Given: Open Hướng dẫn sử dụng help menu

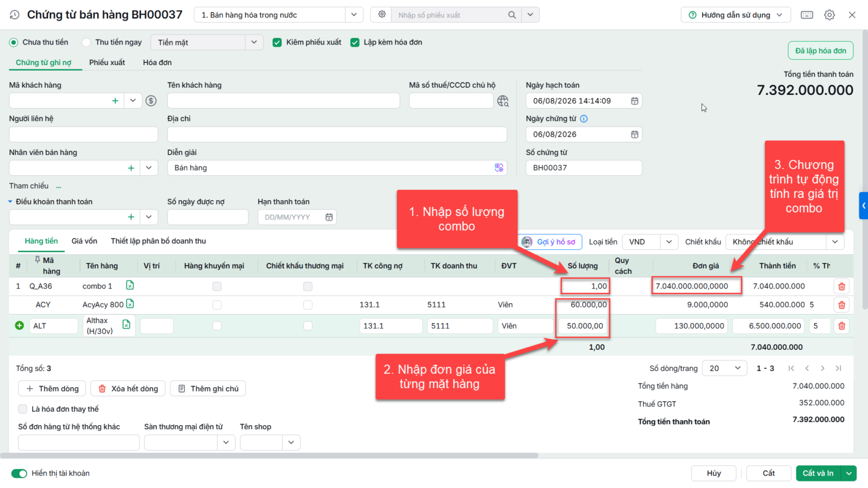Looking at the screenshot, I should coord(736,15).
